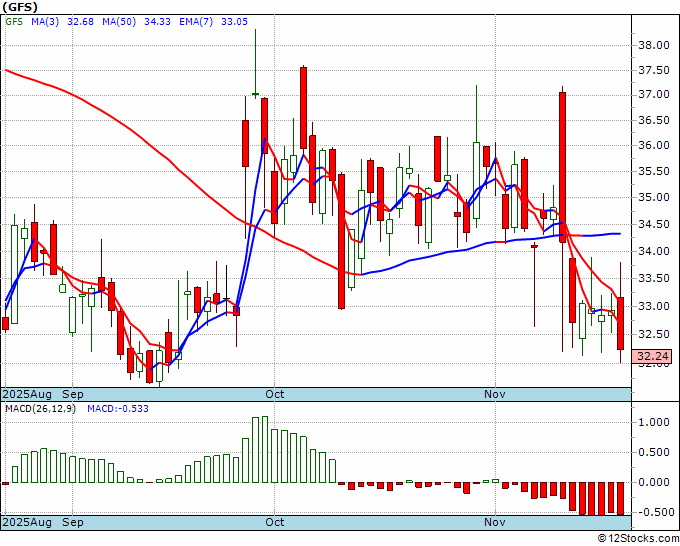Click the -0.500 MACD axis label
The width and height of the screenshot is (680, 546).
(x=654, y=512)
